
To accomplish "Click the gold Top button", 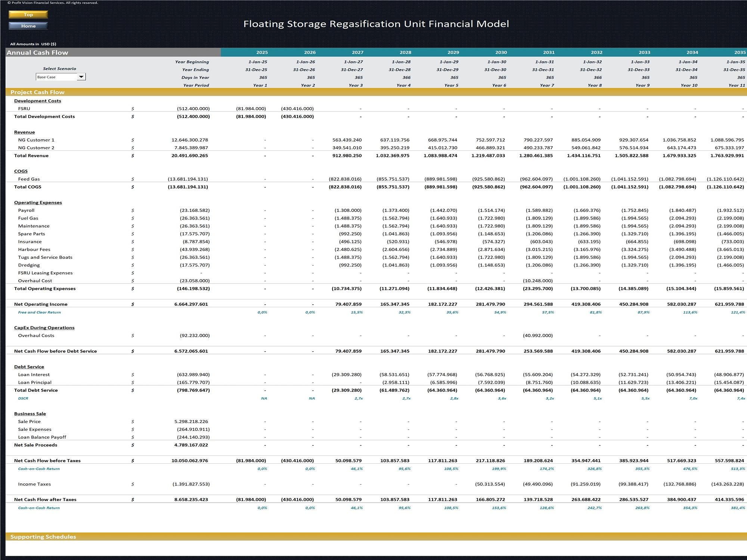I will (x=28, y=15).
